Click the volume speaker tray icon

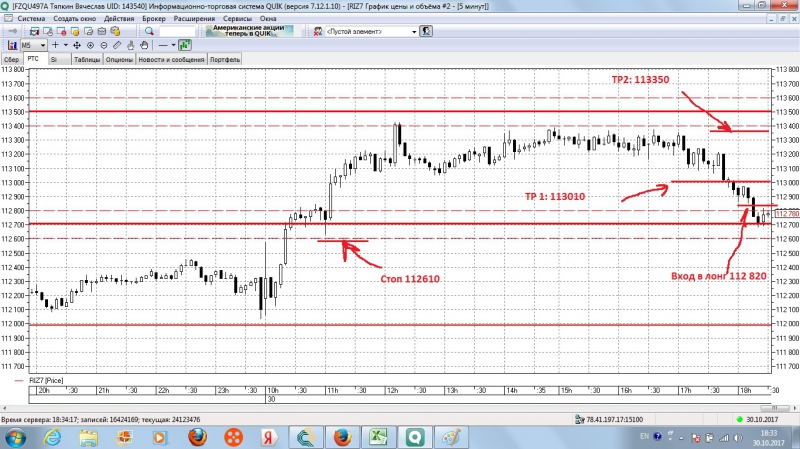(737, 438)
